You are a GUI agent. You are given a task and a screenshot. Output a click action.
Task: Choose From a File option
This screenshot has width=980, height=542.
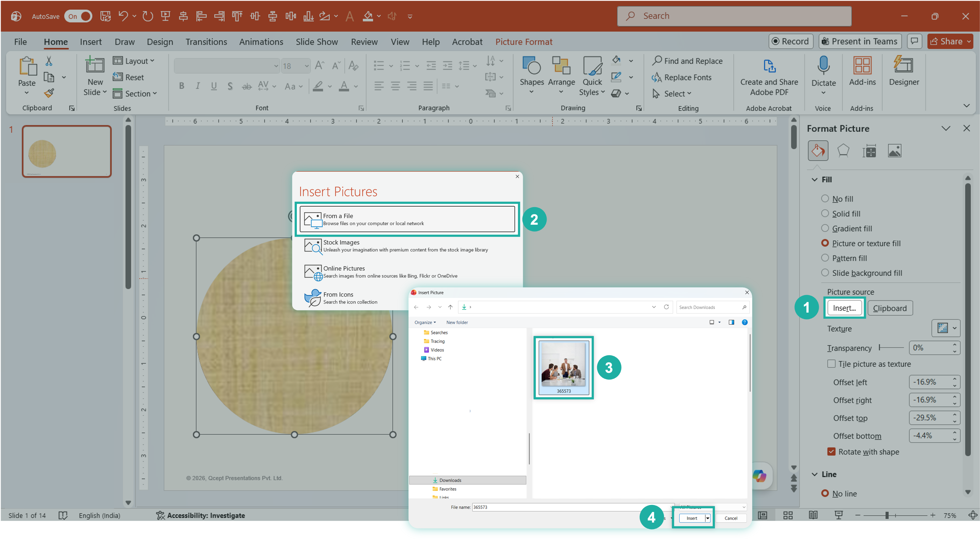(407, 219)
